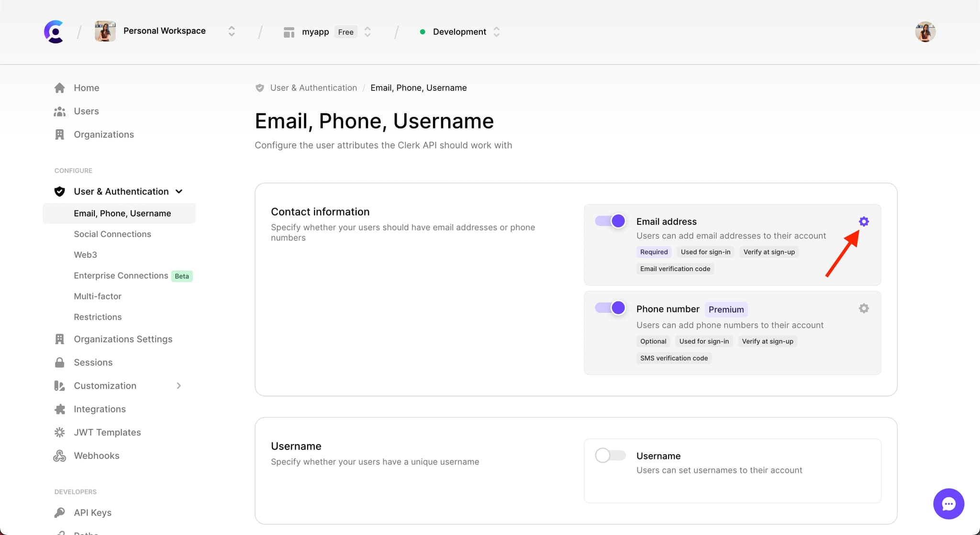Click the Shield icon in User & Authentication
This screenshot has width=980, height=535.
[59, 191]
